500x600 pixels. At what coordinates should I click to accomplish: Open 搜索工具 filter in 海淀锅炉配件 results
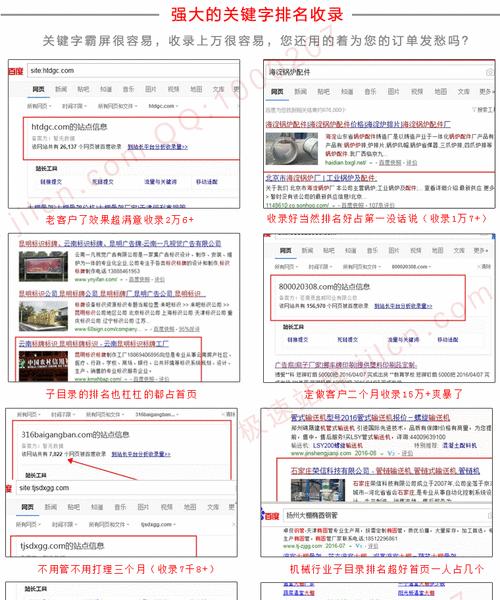(x=482, y=110)
